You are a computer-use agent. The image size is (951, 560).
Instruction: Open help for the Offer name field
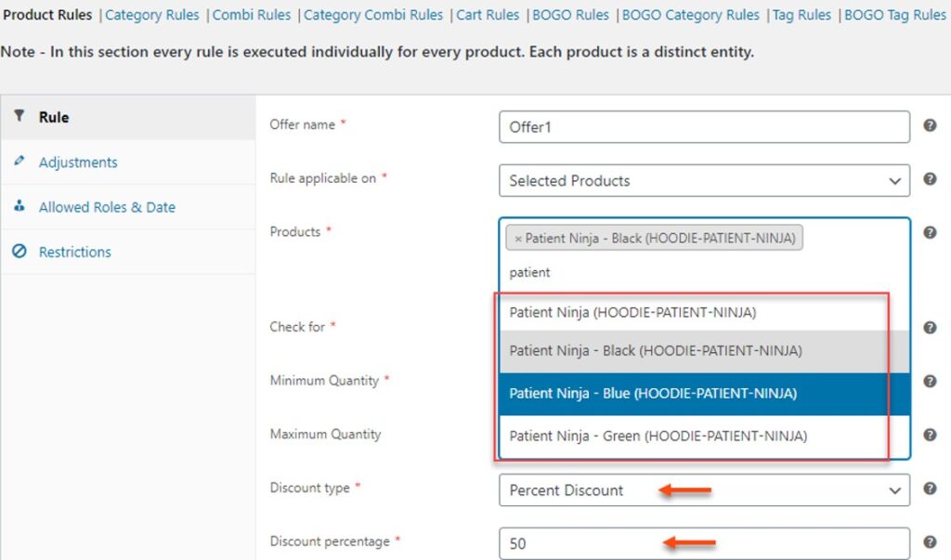[930, 125]
